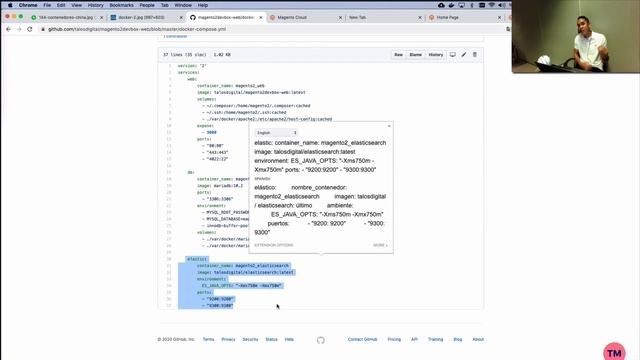
Task: Go forward to the next page
Action: pyautogui.click(x=19, y=29)
